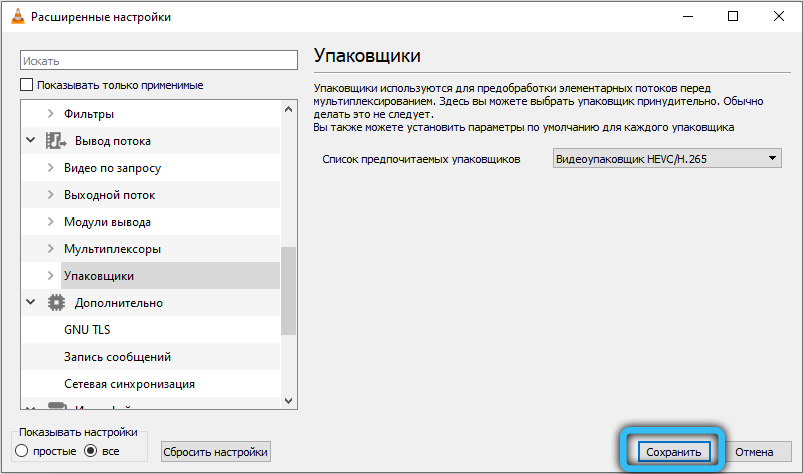Open the Видеоупаковщик HEVC/H.265 dropdown
Viewport: 803px width, 474px height.
(667, 159)
